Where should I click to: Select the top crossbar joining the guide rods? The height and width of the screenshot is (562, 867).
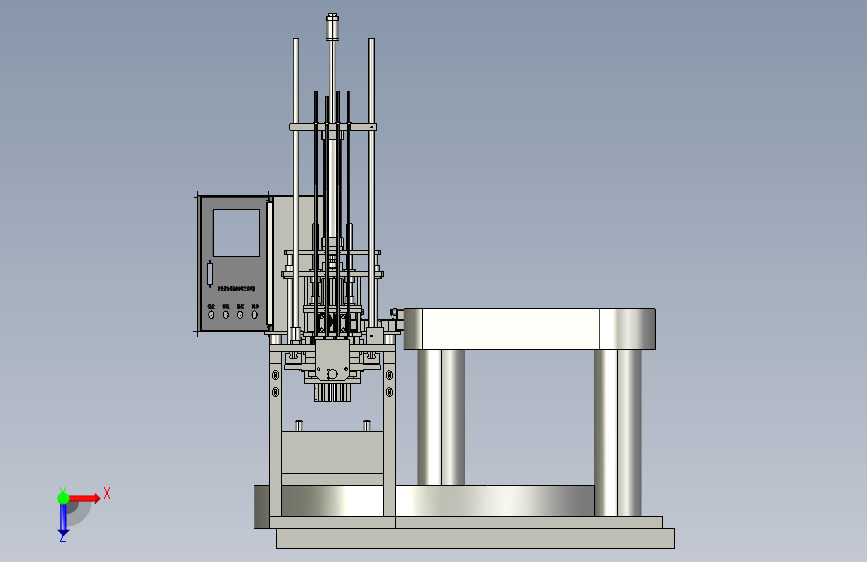coord(333,127)
